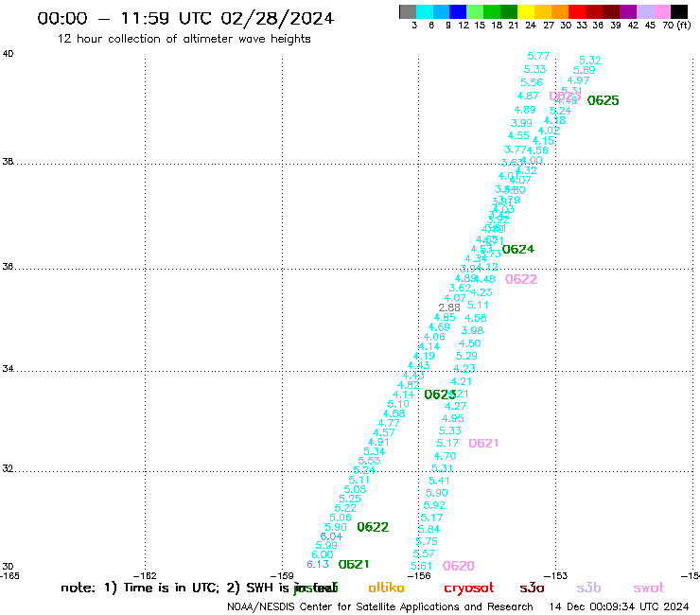Click the wave height value 4.50

(469, 343)
